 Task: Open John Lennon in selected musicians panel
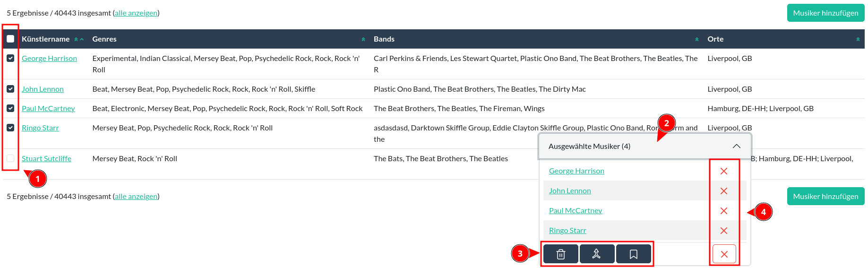click(x=570, y=191)
